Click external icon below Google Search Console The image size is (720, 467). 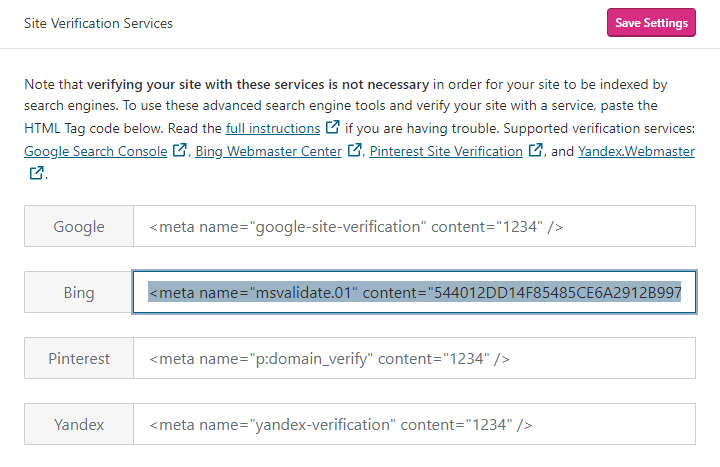pos(36,173)
